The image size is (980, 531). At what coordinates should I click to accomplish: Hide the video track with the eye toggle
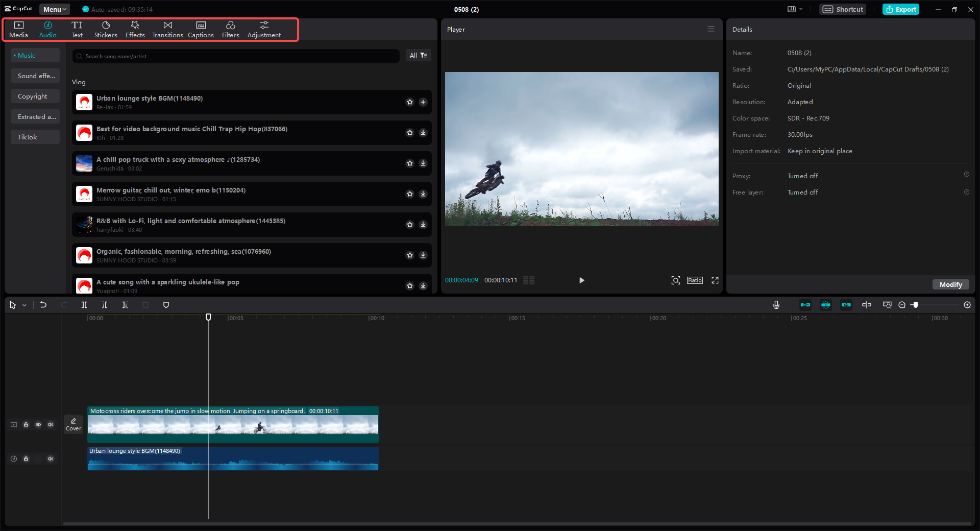tap(38, 424)
